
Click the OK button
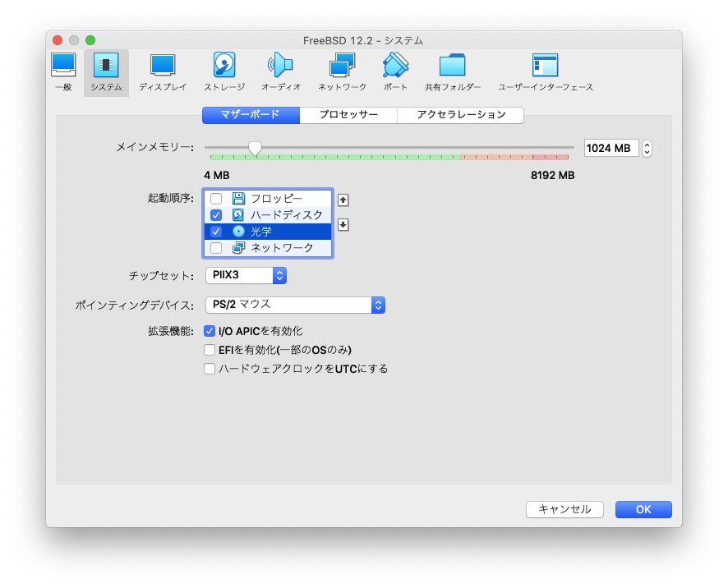[643, 509]
